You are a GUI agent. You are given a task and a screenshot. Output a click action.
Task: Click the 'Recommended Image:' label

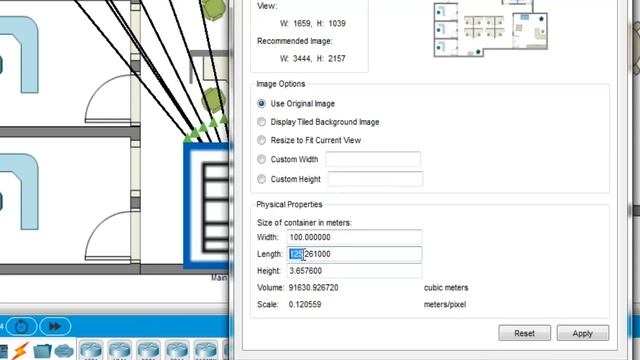point(295,41)
